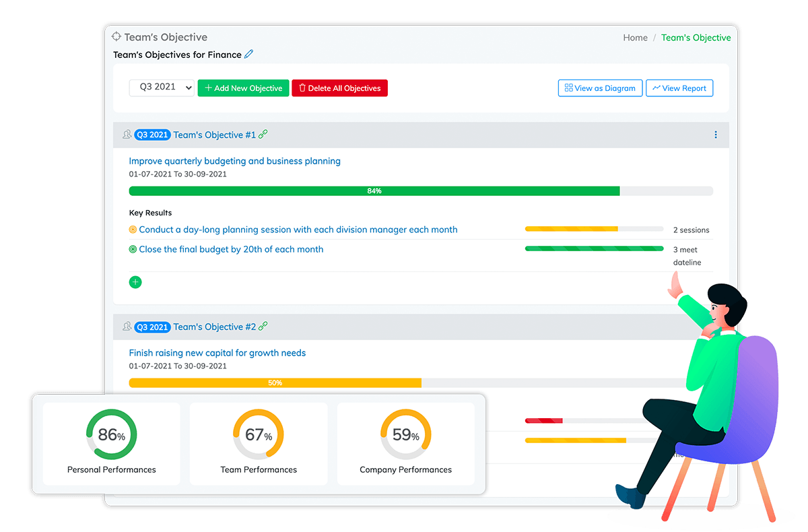Image resolution: width=808 pixels, height=532 pixels.
Task: Open the Q3 2021 quarter selector
Action: [162, 87]
